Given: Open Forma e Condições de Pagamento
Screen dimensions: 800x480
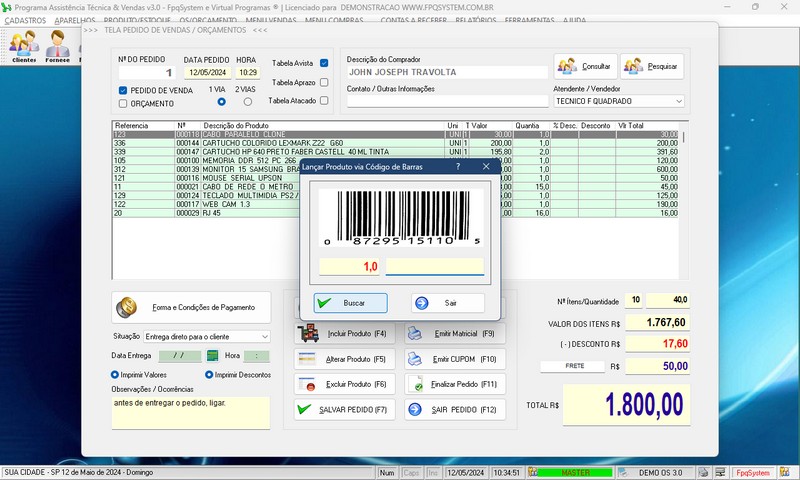Looking at the screenshot, I should 190,307.
